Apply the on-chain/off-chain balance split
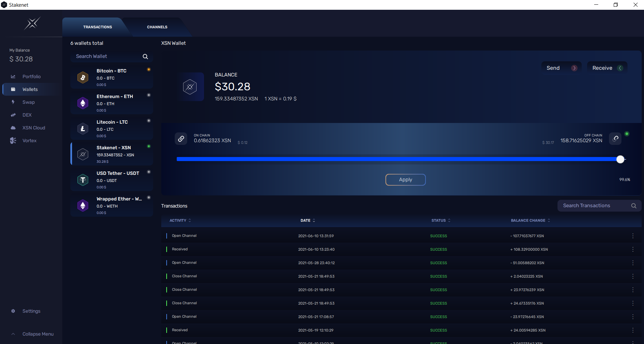The image size is (644, 344). click(405, 180)
